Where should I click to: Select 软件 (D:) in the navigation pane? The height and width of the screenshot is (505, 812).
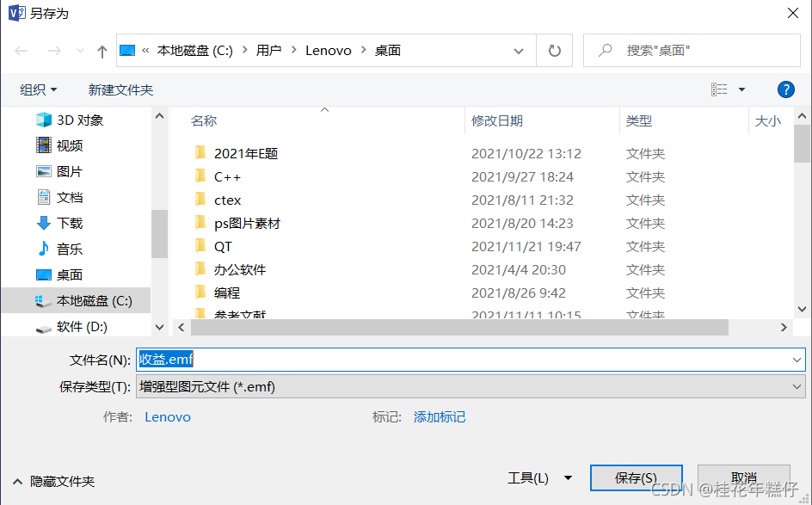coord(82,327)
